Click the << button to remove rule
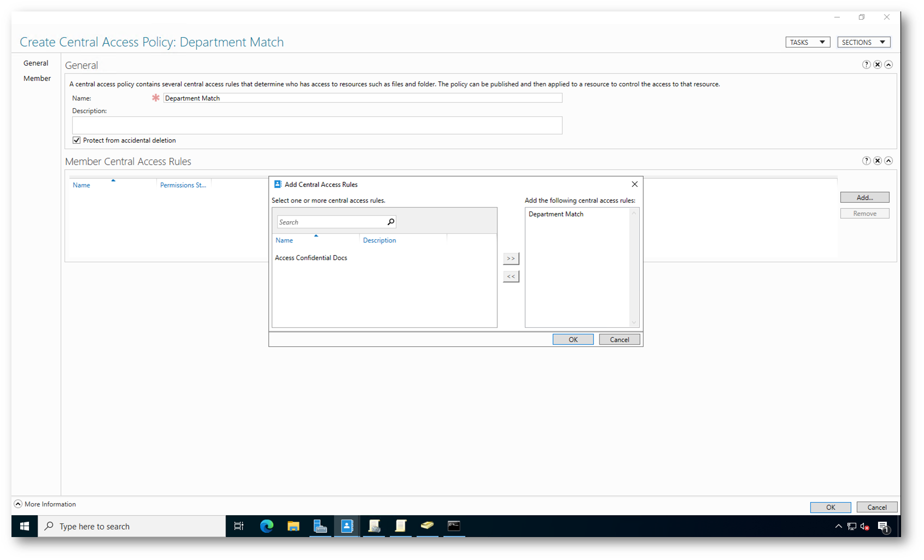 tap(510, 276)
